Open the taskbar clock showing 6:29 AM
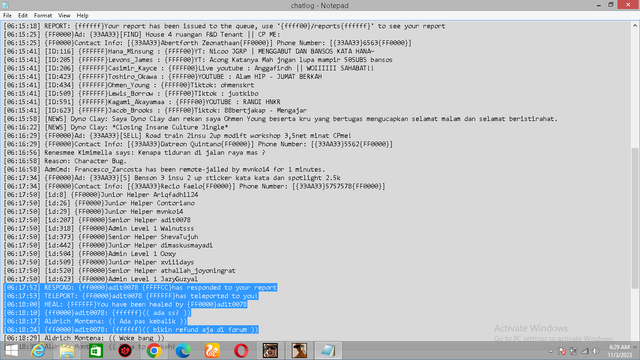The image size is (640, 360). click(x=620, y=351)
